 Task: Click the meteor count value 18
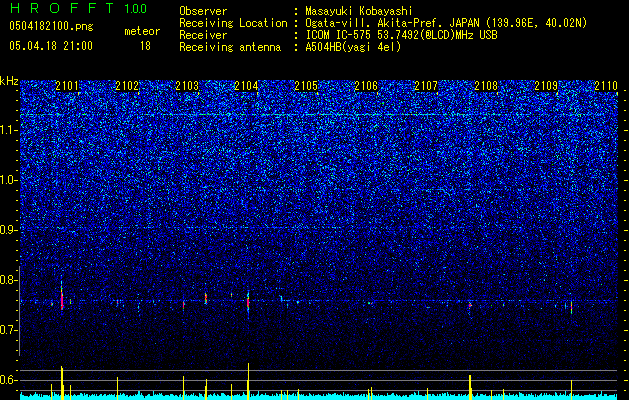(x=145, y=46)
